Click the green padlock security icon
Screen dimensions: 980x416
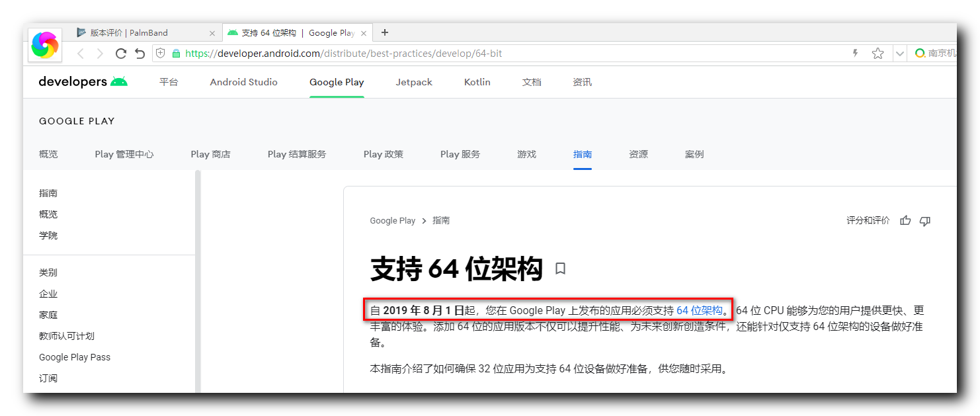175,53
